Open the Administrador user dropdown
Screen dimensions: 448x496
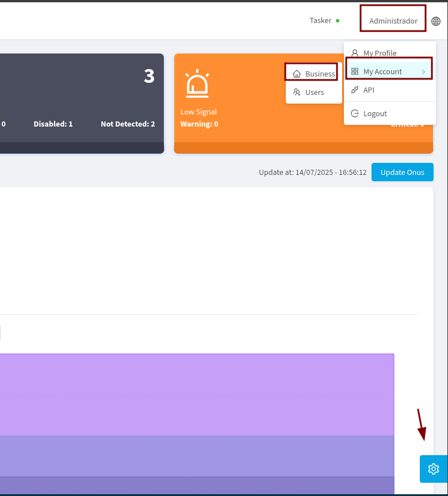click(x=393, y=21)
